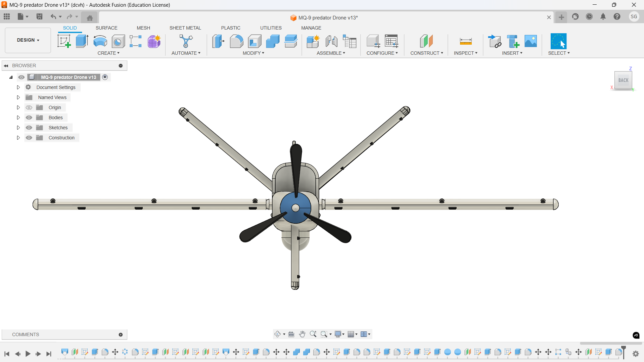Image resolution: width=644 pixels, height=362 pixels.
Task: Open the SG user account button
Action: (x=634, y=16)
